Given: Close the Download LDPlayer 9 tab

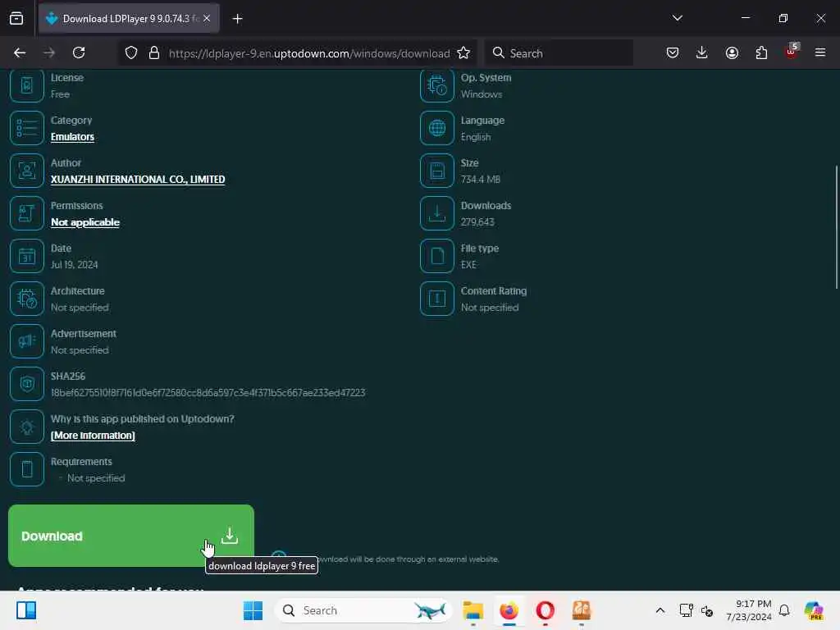Looking at the screenshot, I should click(x=207, y=19).
